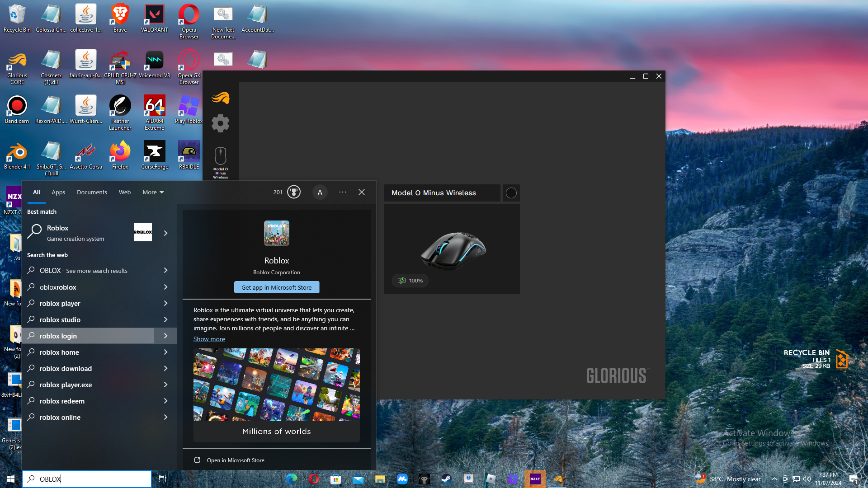Screen dimensions: 868x488
Task: Select the Bandicam desktop icon
Action: point(17,110)
